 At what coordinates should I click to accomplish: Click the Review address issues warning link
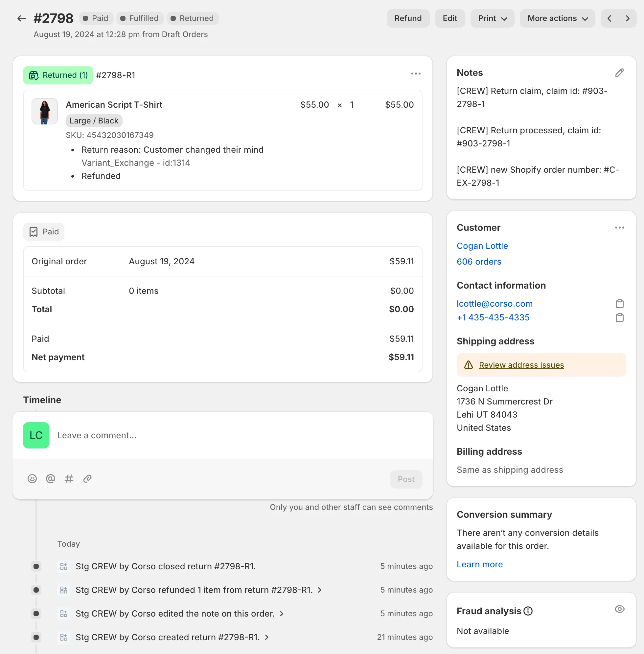click(x=521, y=365)
